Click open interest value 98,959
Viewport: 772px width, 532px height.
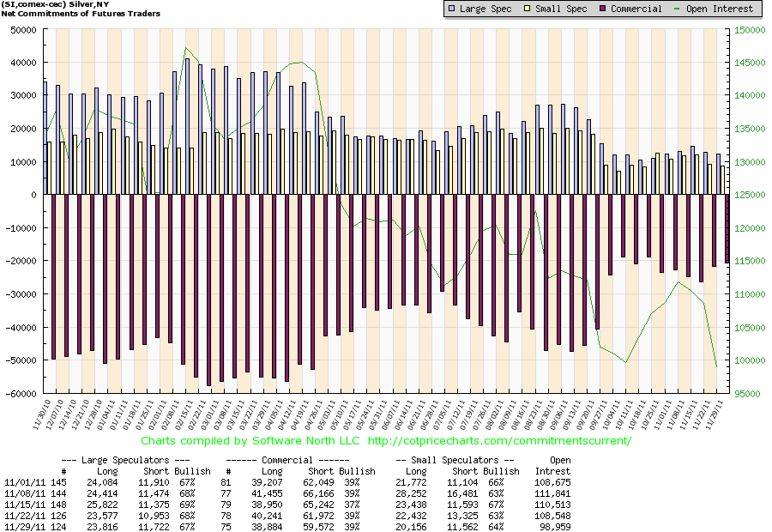click(555, 527)
